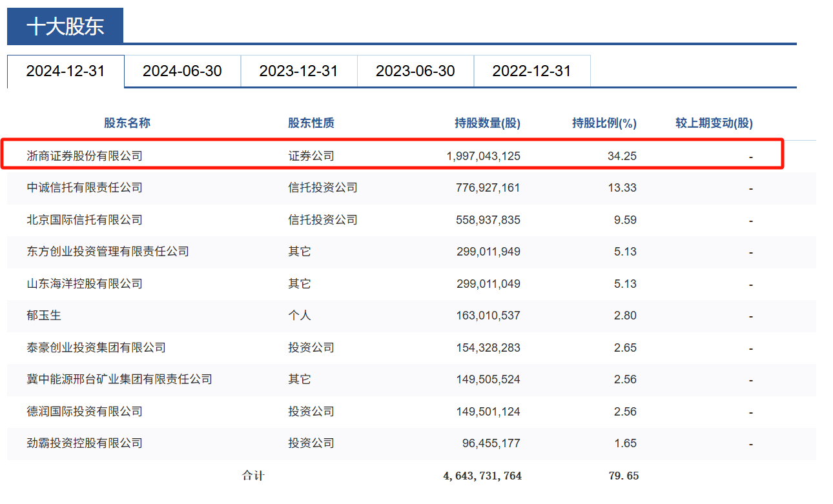View the 2023-06-30 shareholder tab
Image resolution: width=833 pixels, height=504 pixels.
pos(415,71)
